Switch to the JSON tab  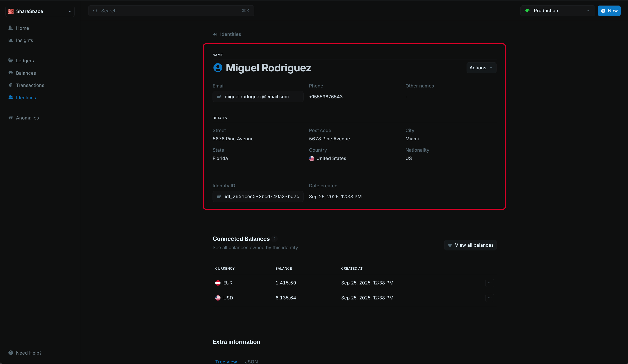point(251,362)
